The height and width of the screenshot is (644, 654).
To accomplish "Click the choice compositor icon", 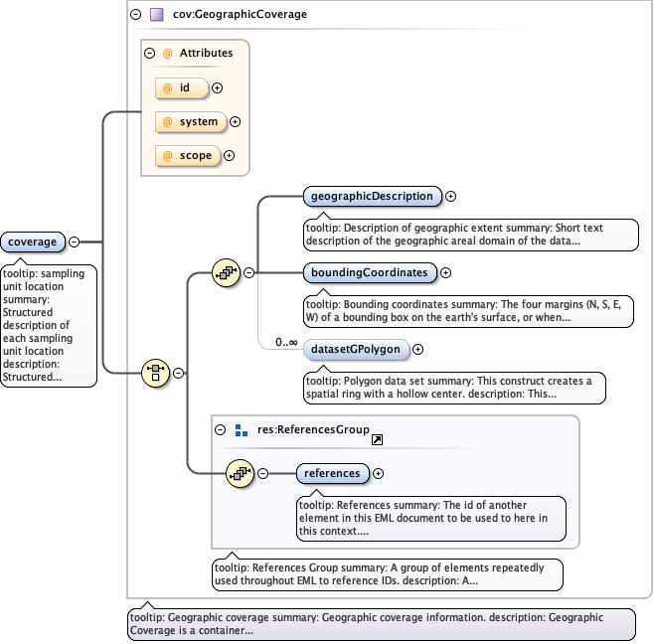I will tap(156, 373).
